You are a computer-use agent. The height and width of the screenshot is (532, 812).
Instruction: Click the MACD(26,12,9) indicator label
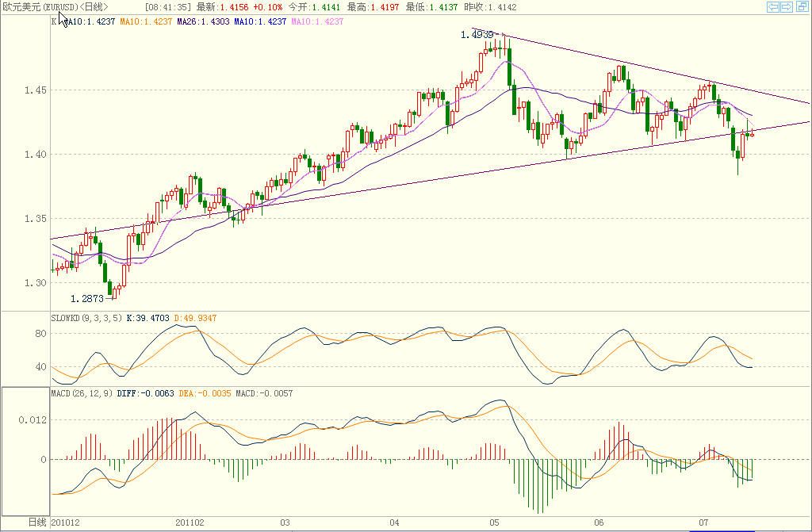coord(82,394)
